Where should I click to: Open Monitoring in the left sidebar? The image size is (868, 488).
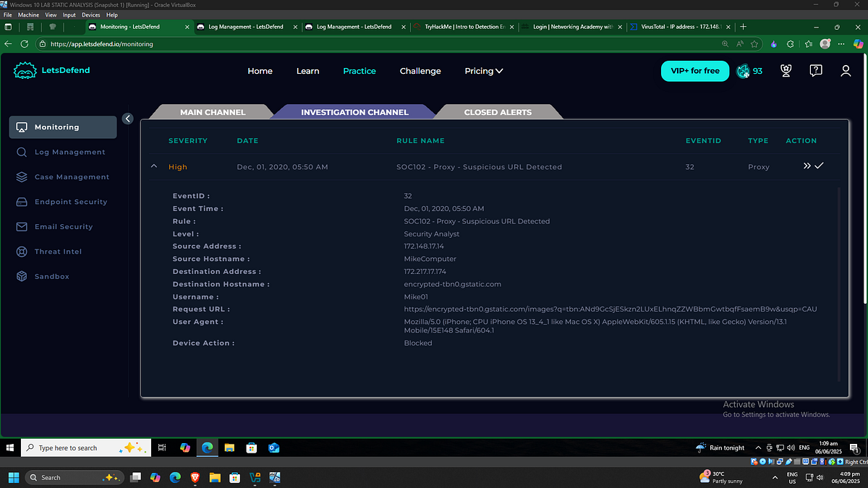point(63,127)
